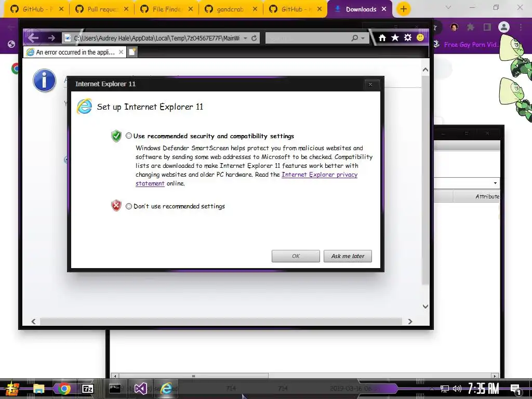
Task: Click globe bookmark icon at left of bookmarks bar
Action: pyautogui.click(x=11, y=44)
